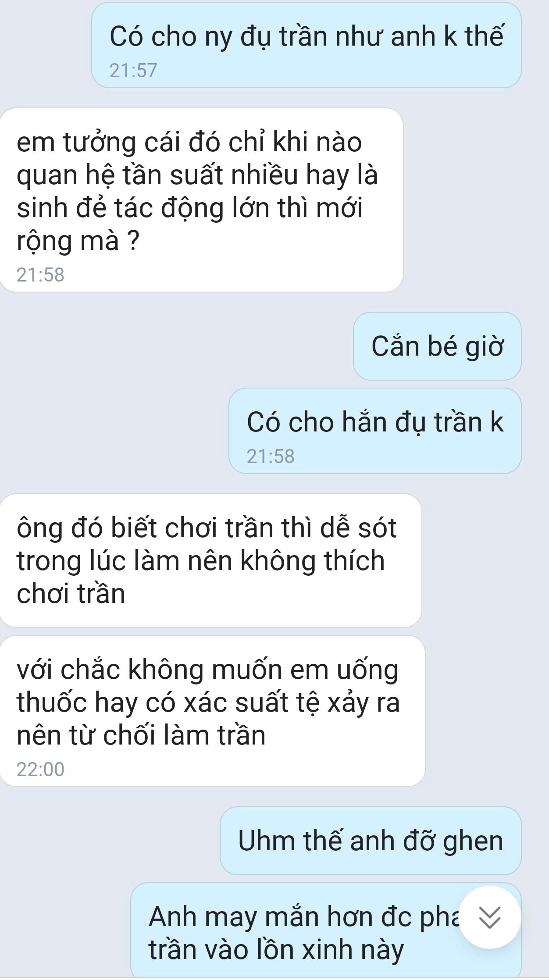Select the message starting "với chắc không muốn"
The height and width of the screenshot is (980, 549).
211,711
